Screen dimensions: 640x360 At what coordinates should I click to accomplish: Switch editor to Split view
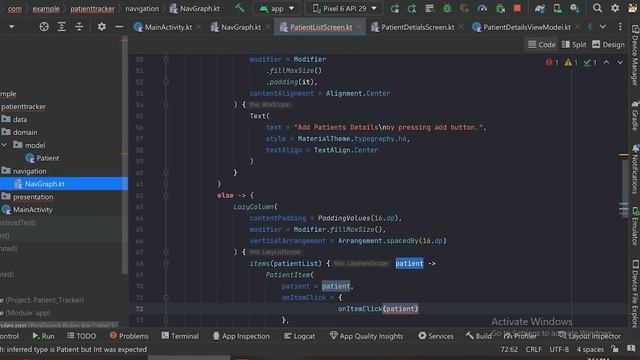click(573, 44)
